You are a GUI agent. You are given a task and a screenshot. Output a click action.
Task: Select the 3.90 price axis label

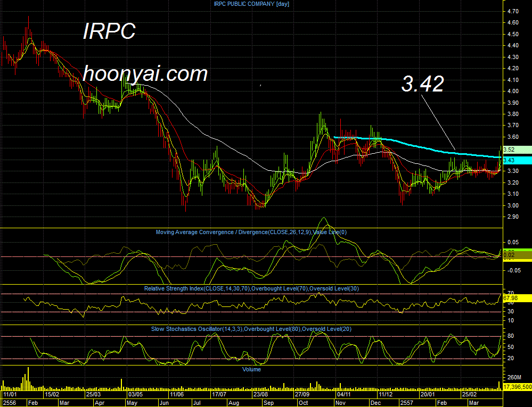pyautogui.click(x=513, y=103)
